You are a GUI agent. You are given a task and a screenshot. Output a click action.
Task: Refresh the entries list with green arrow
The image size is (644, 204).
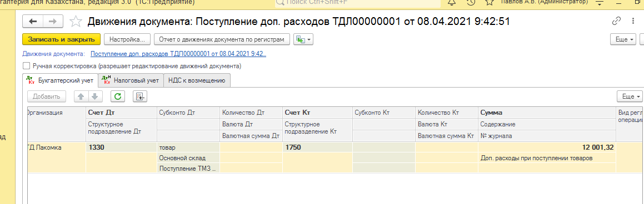click(x=118, y=96)
